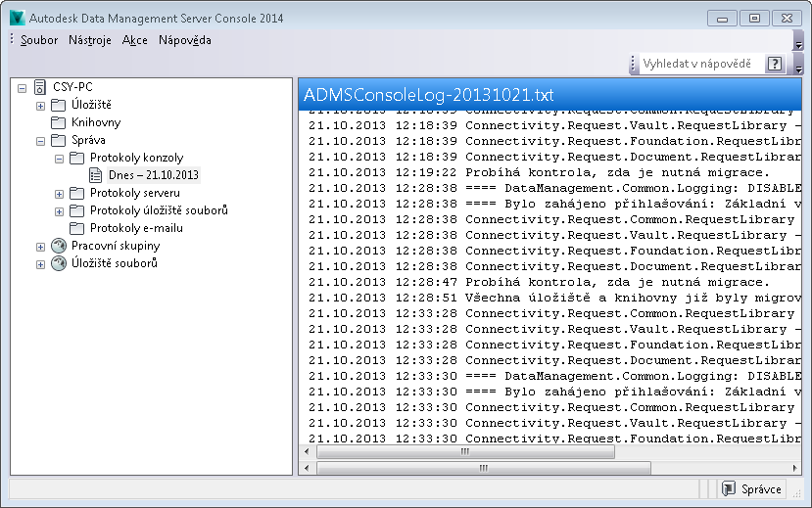
Task: Click the CSY-PC server icon
Action: 40,87
